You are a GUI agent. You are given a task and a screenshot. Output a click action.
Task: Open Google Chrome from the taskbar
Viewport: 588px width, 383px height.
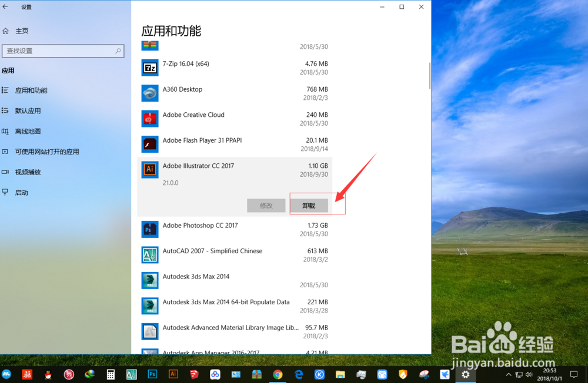(x=278, y=374)
